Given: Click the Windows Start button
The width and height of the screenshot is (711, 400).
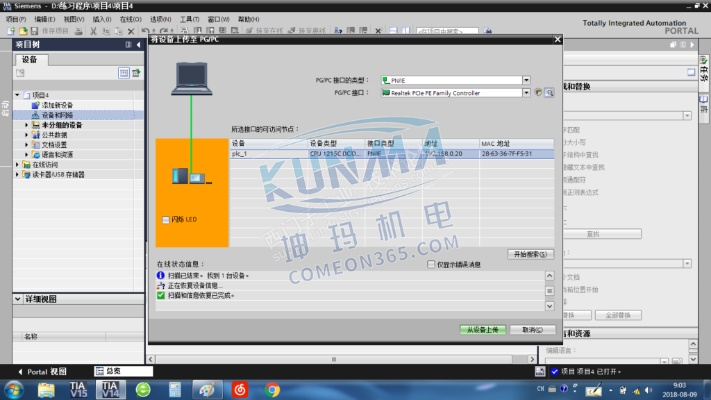Looking at the screenshot, I should click(x=14, y=390).
